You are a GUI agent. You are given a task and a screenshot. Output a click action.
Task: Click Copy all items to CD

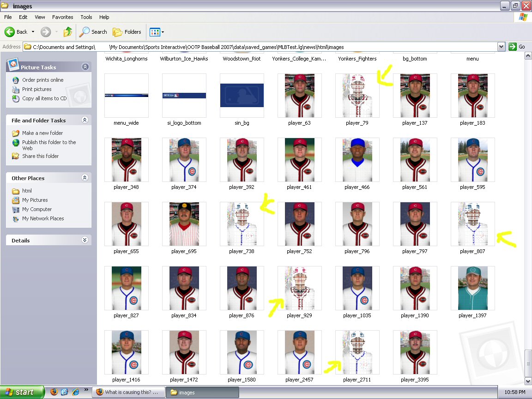[44, 98]
